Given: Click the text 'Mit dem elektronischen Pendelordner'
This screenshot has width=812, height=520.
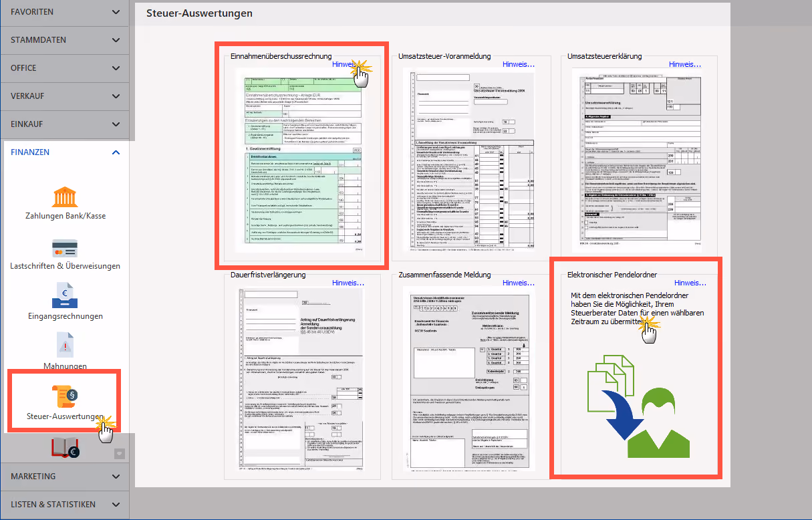Looking at the screenshot, I should 630,295.
